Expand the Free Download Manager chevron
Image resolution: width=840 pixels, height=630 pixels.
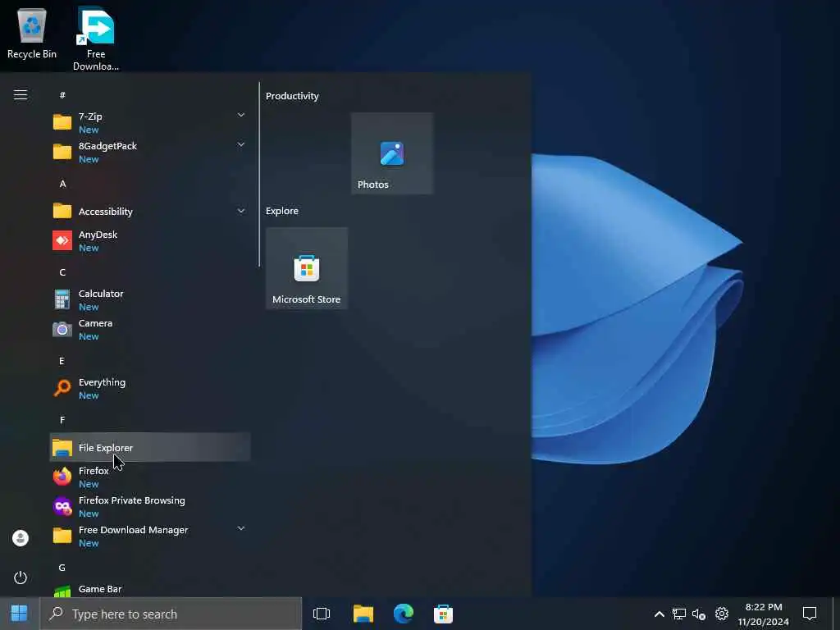click(241, 528)
